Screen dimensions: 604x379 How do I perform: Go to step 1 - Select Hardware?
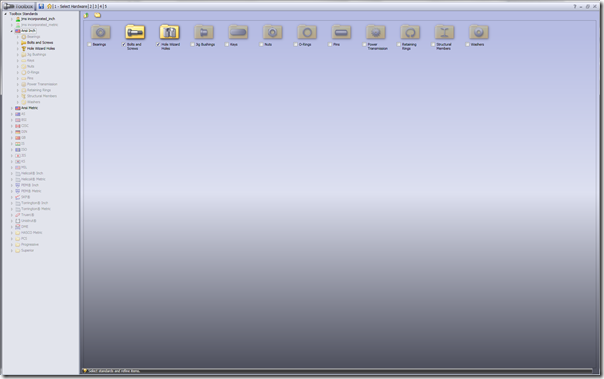click(70, 7)
